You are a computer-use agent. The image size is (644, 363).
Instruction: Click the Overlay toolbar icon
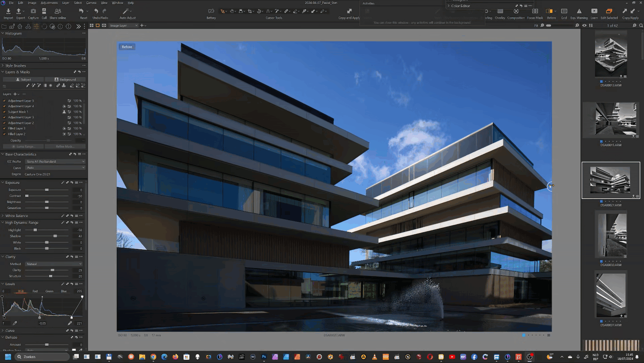[500, 11]
